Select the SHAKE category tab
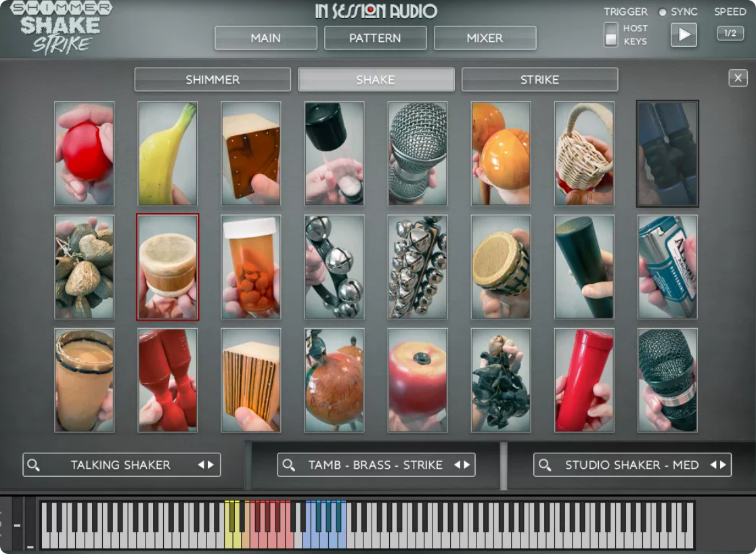Viewport: 756px width, 554px height. [376, 80]
